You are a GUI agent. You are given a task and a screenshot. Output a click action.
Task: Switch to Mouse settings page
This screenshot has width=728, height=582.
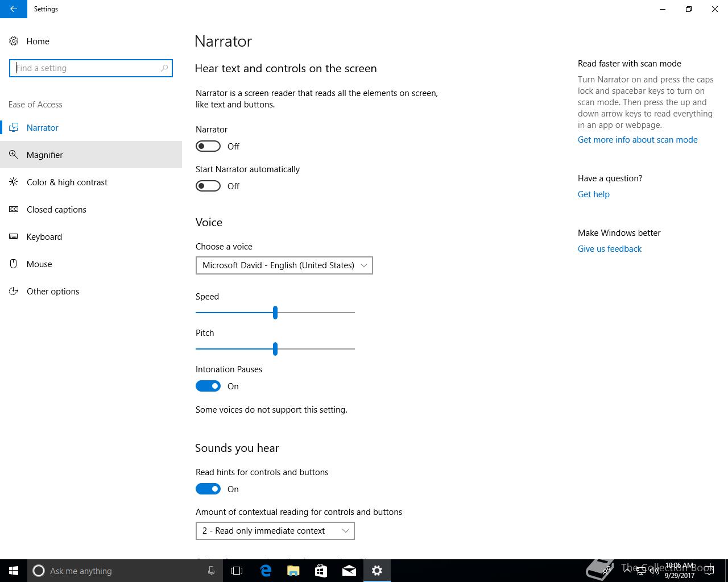(x=91, y=264)
